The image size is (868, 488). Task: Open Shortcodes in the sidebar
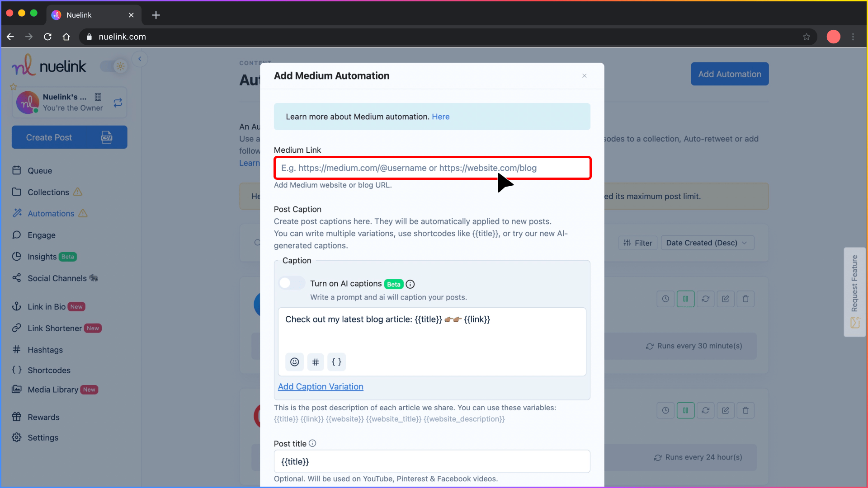click(49, 371)
